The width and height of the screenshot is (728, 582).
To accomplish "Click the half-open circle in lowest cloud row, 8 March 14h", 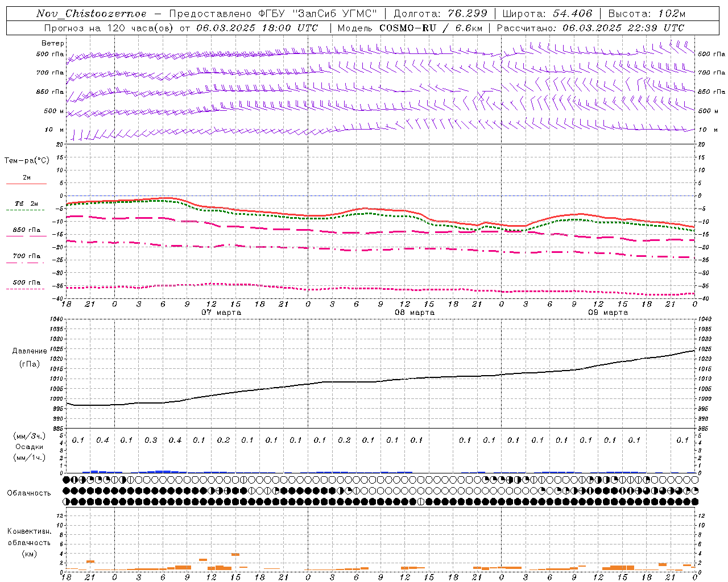I will tap(421, 501).
